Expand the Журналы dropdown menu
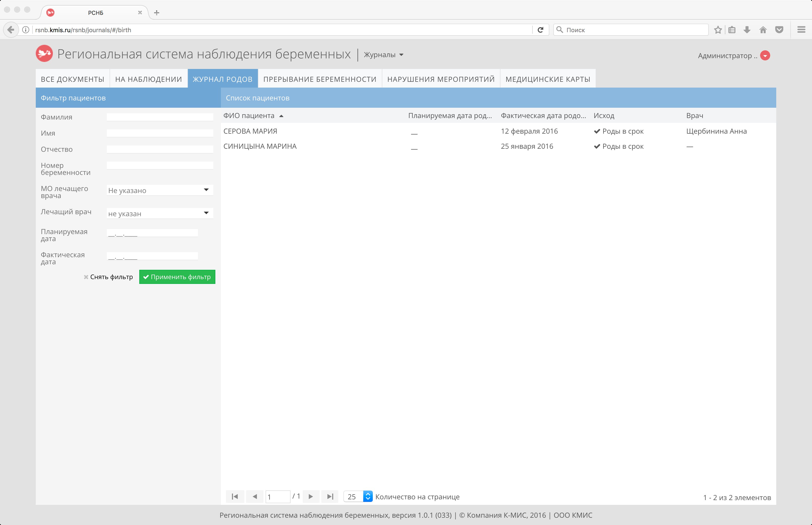The height and width of the screenshot is (525, 812). pos(384,55)
